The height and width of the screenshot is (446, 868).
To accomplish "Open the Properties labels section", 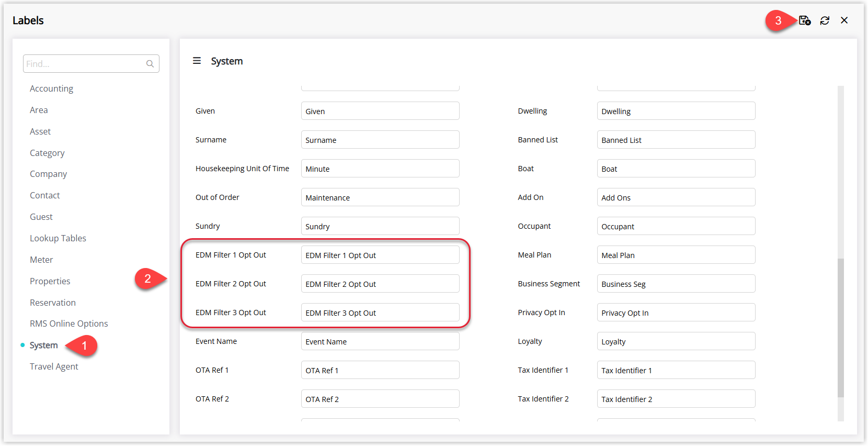I will (x=50, y=281).
